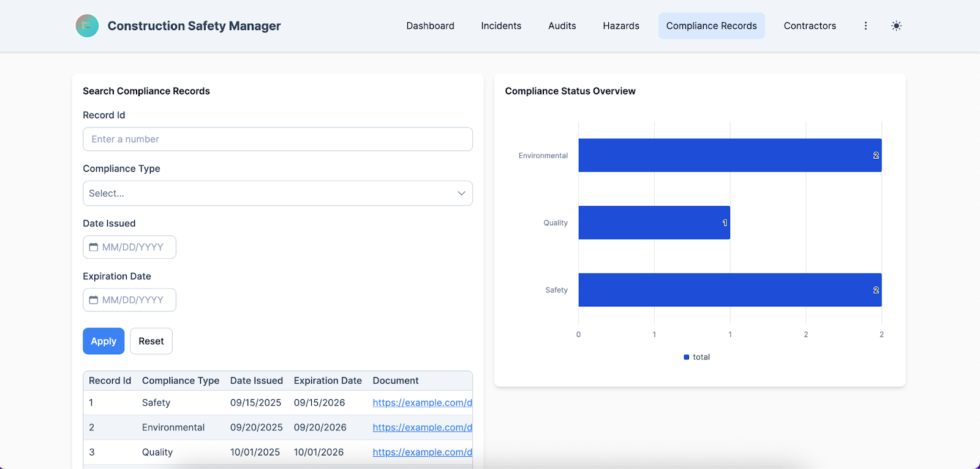Navigate to Hazards section
980x469 pixels.
point(620,26)
